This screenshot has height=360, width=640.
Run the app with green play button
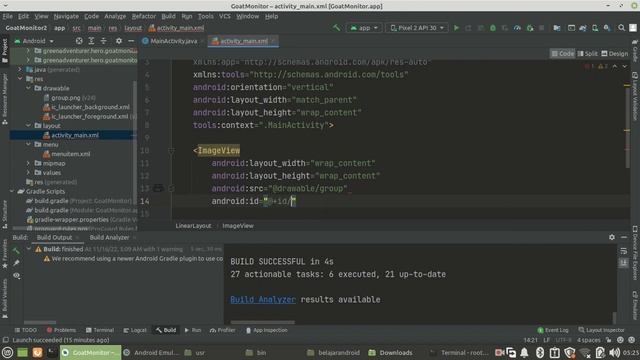(456, 28)
